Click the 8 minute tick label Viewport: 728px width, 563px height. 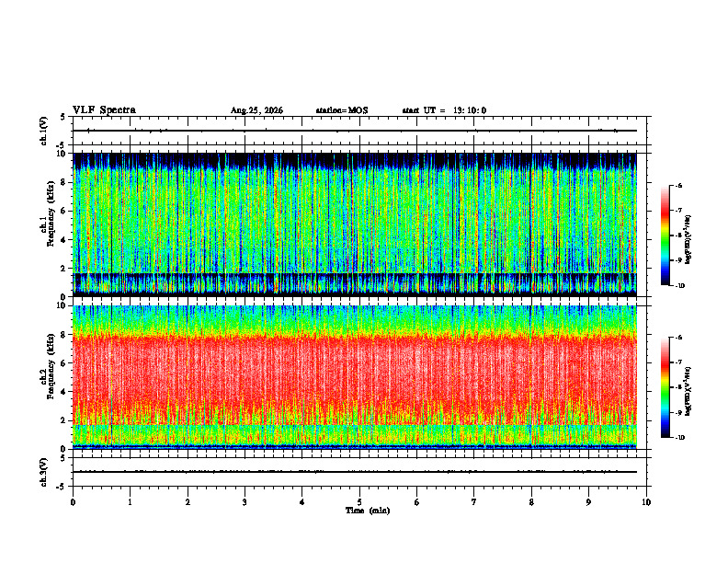point(531,502)
